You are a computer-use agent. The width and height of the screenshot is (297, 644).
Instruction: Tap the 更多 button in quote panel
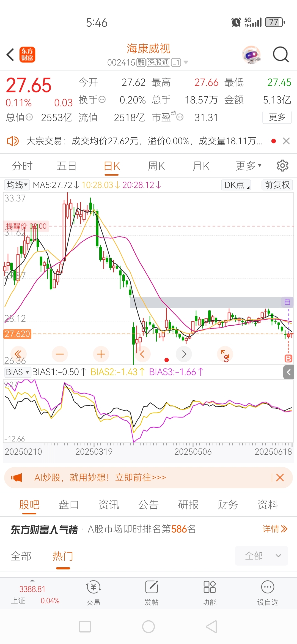click(x=277, y=117)
